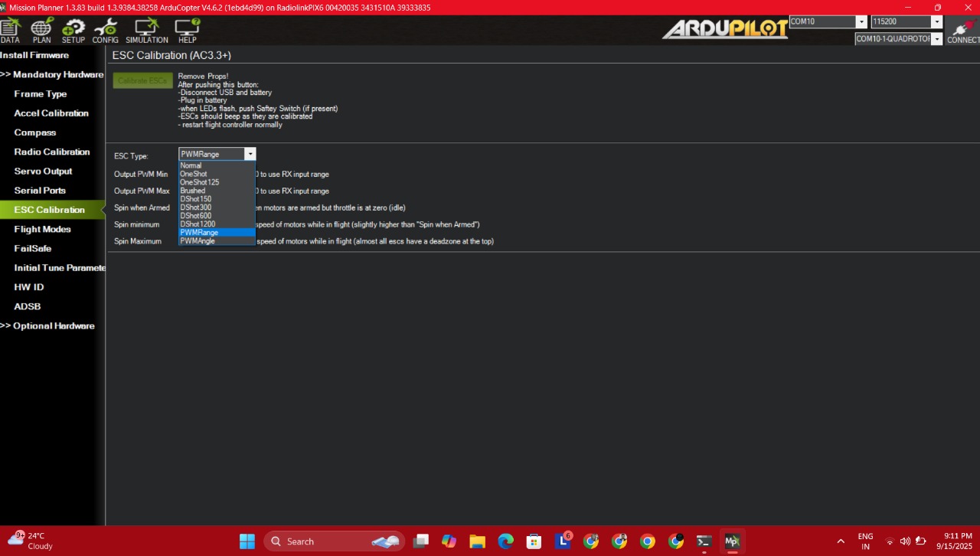
Task: Click the Calibrate ESCs button
Action: [142, 80]
